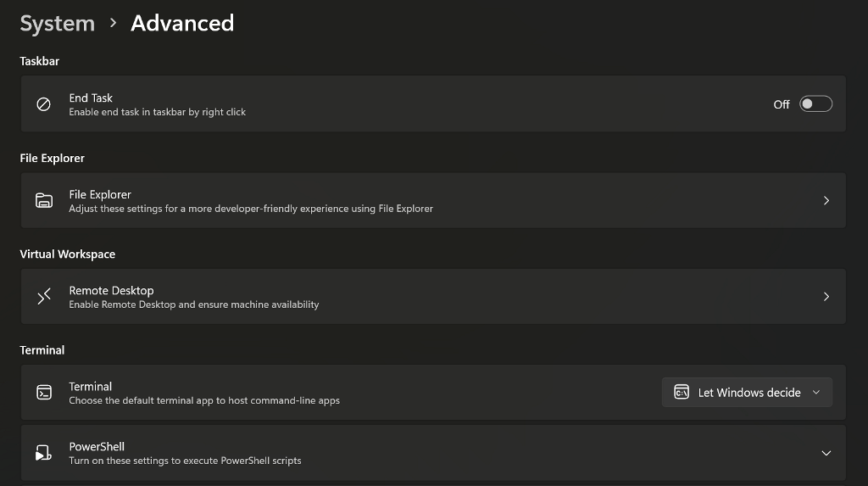This screenshot has width=868, height=486.
Task: Click the command prompt icon in dropdown
Action: [x=681, y=392]
